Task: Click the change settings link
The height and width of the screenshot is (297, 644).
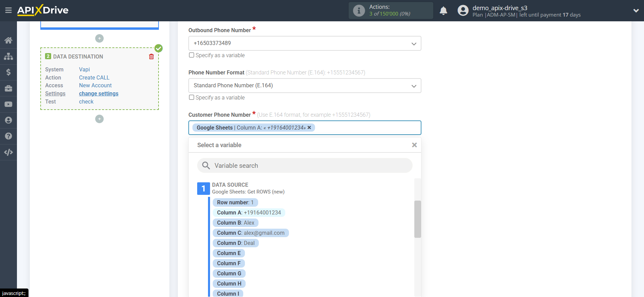Action: 99,94
